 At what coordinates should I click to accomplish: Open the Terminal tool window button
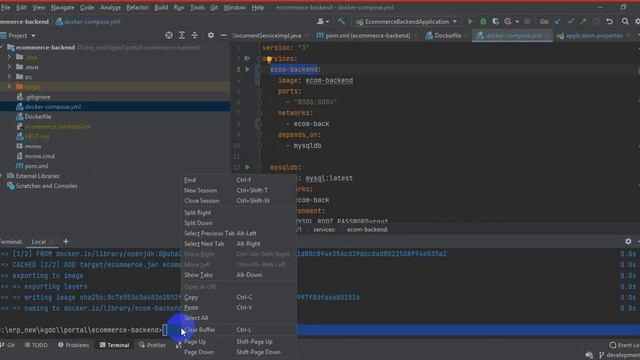114,345
